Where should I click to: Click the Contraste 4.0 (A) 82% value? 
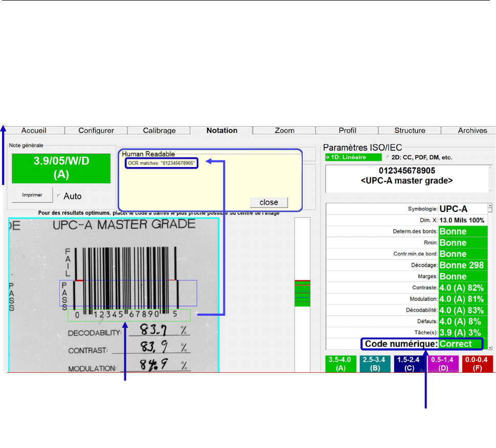[463, 288]
